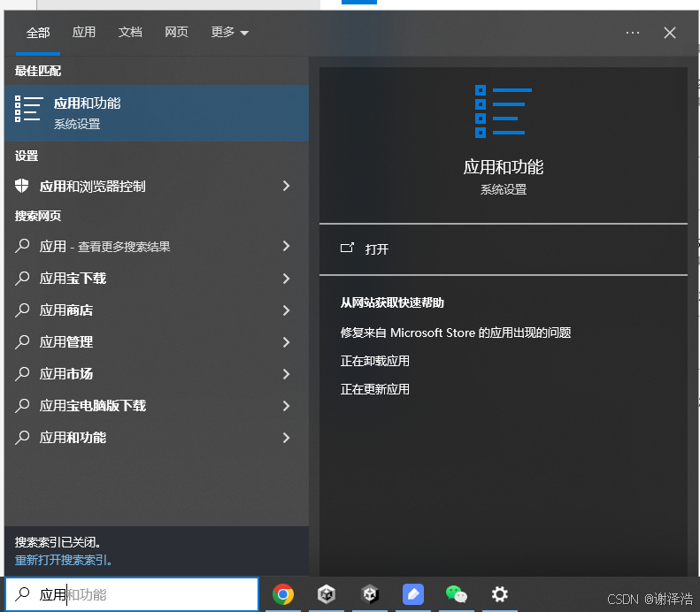Switch to the 网页 tab

(x=176, y=32)
